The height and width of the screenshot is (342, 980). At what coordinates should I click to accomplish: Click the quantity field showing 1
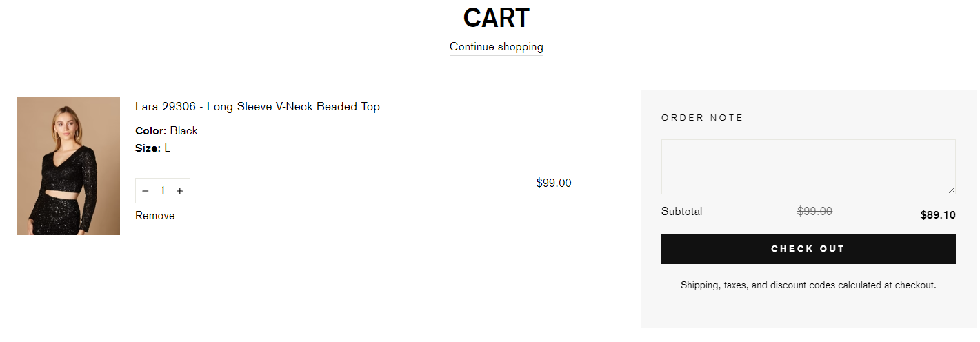(163, 191)
